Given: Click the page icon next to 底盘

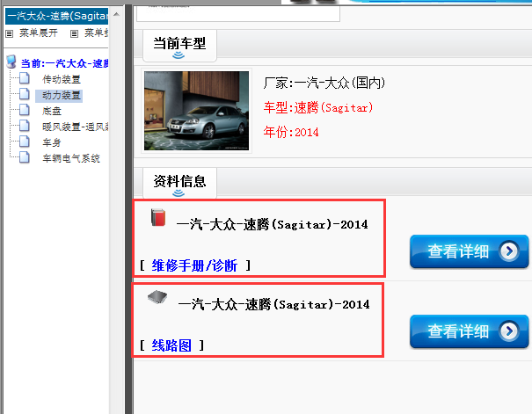Looking at the screenshot, I should (25, 110).
